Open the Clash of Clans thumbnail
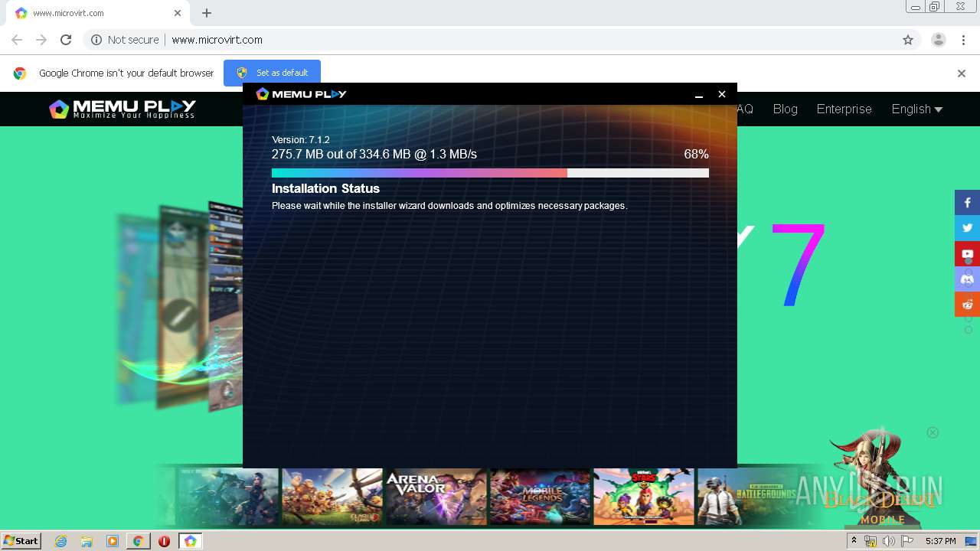The image size is (980, 551). 332,497
